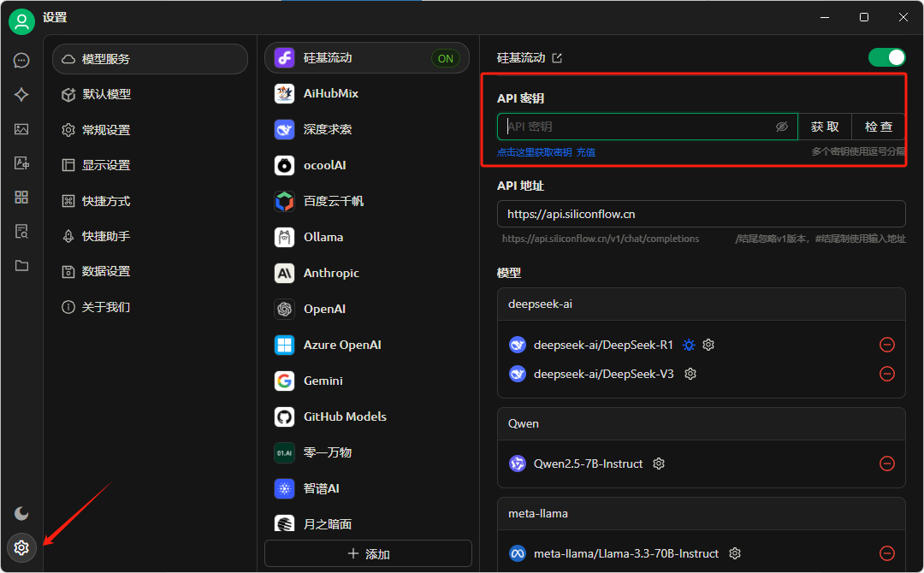The height and width of the screenshot is (573, 924).
Task: Open the translate sidebar icon
Action: 21,163
